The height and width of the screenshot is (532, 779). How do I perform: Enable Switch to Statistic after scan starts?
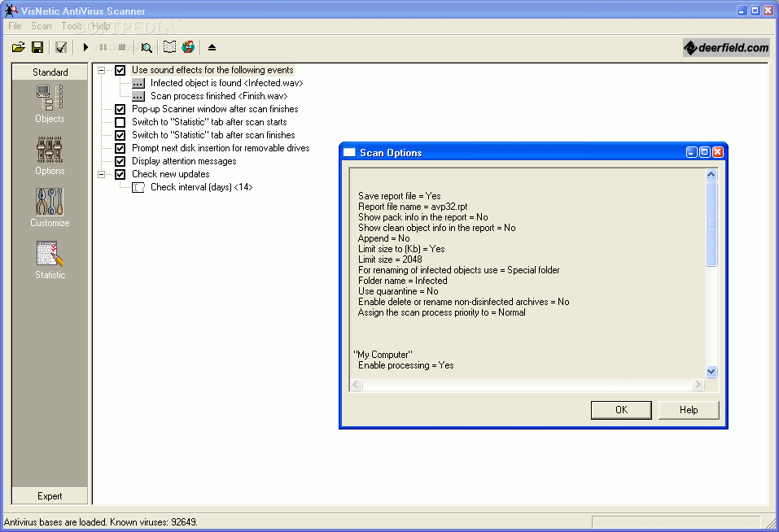(120, 122)
